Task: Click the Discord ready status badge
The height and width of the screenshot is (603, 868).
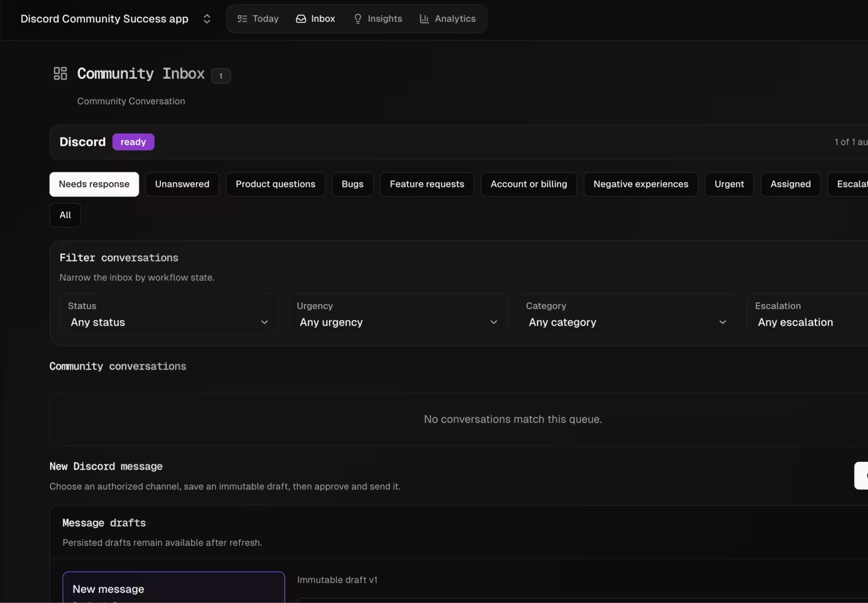Action: click(x=133, y=142)
